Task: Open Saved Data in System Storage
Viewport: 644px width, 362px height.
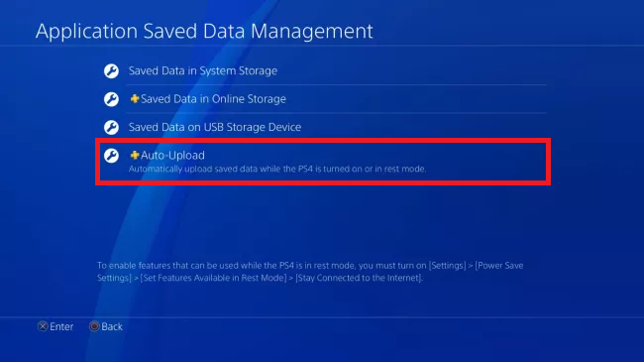Action: pos(325,70)
